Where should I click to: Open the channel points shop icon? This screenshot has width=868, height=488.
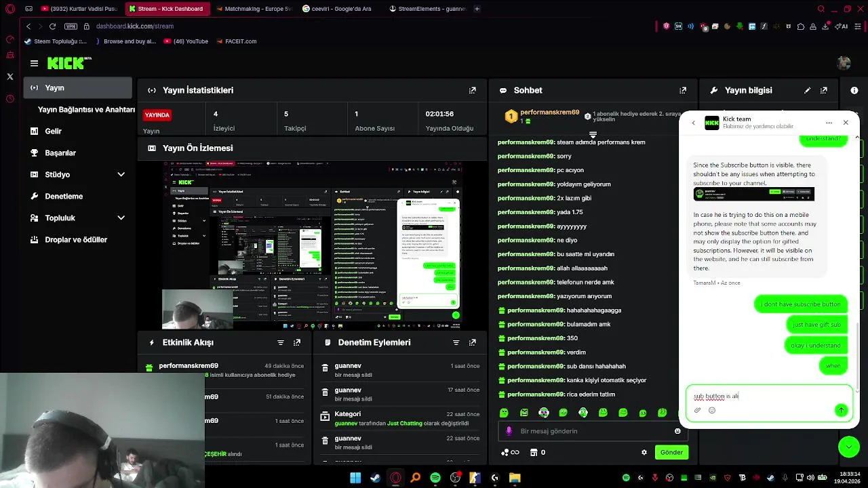point(534,452)
